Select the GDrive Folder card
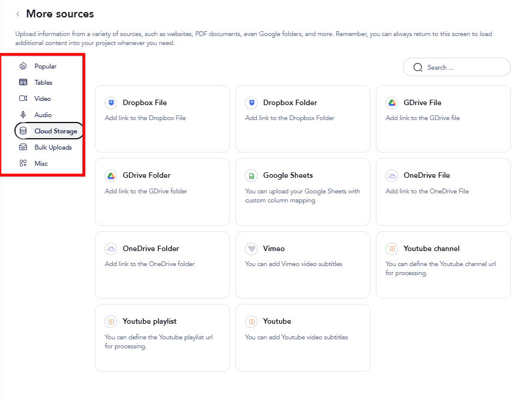 pyautogui.click(x=162, y=192)
